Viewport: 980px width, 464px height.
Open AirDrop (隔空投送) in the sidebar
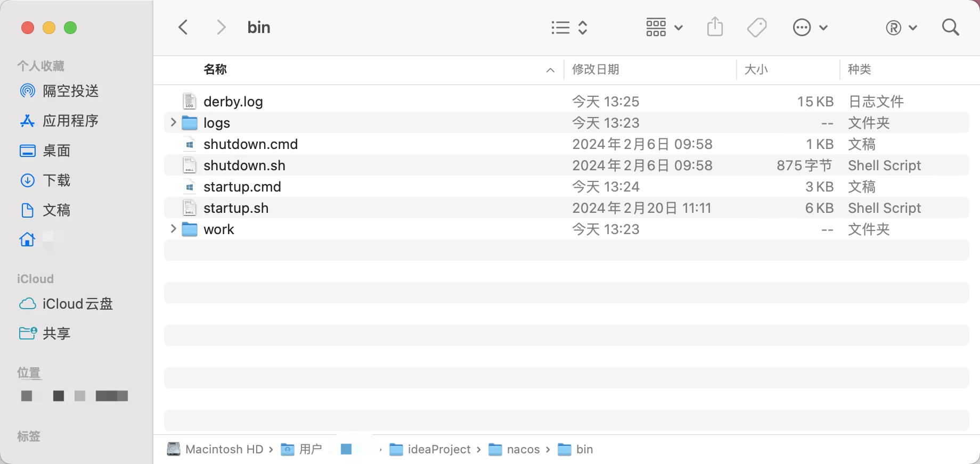click(70, 91)
